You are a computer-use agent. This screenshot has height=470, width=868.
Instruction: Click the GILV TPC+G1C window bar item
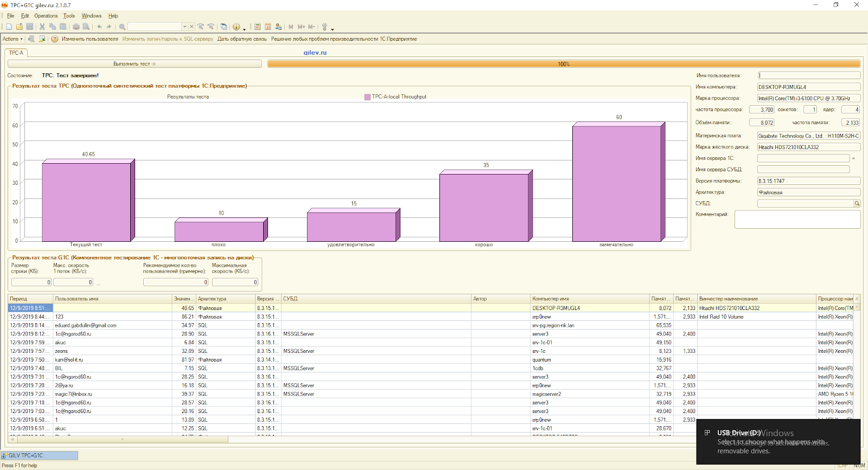point(40,455)
